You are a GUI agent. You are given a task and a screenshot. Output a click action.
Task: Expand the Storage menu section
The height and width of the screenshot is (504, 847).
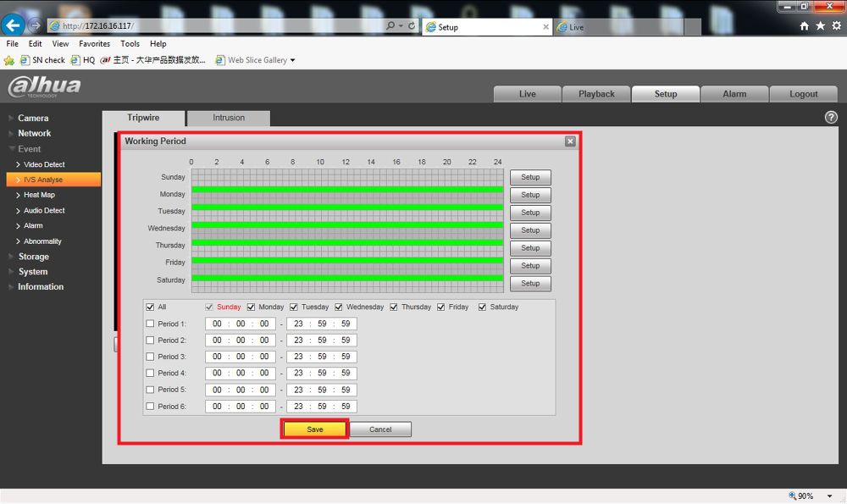click(34, 257)
